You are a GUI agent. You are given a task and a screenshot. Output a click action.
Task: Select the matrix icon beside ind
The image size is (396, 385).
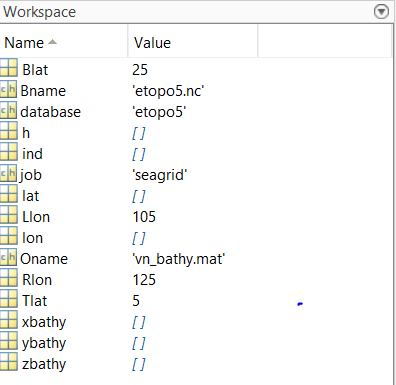[x=9, y=152]
